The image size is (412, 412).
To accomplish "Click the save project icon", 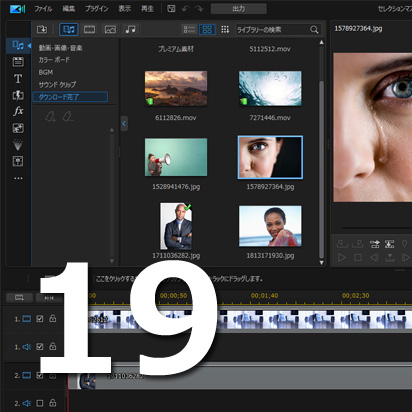I will click(x=171, y=9).
